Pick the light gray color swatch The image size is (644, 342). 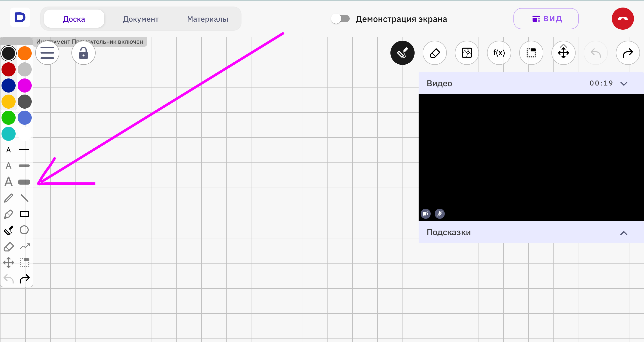tap(25, 69)
